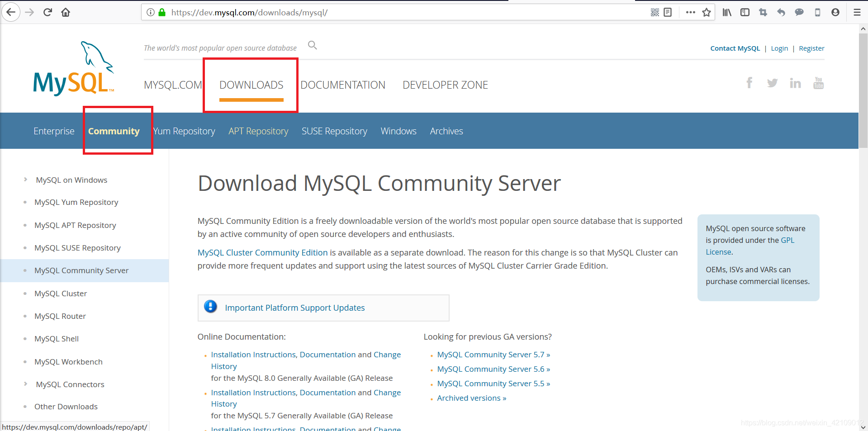Open MySQL LinkedIn icon
The width and height of the screenshot is (868, 431).
coord(795,83)
